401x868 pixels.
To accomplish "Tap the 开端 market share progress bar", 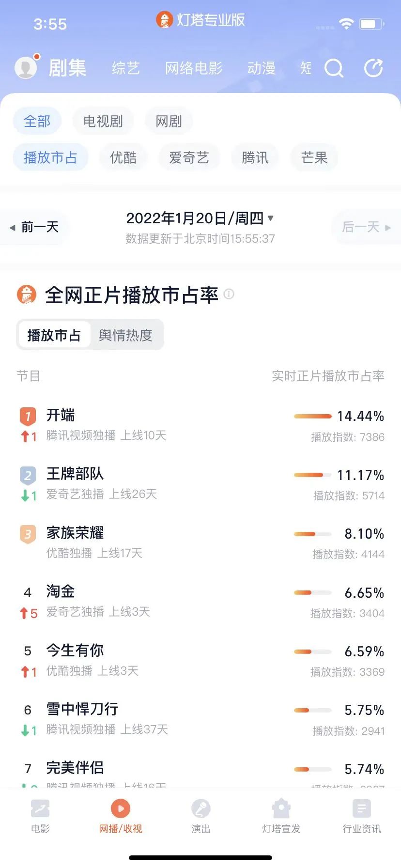I will [312, 416].
